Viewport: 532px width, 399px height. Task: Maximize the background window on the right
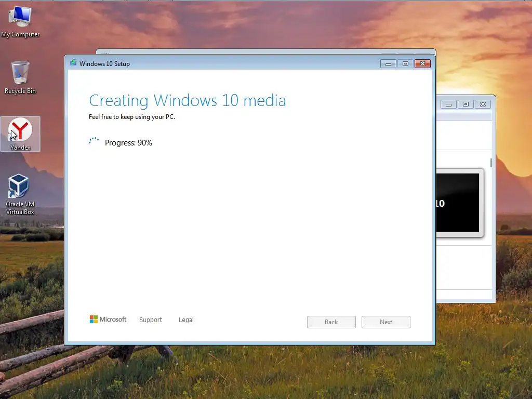[x=465, y=104]
